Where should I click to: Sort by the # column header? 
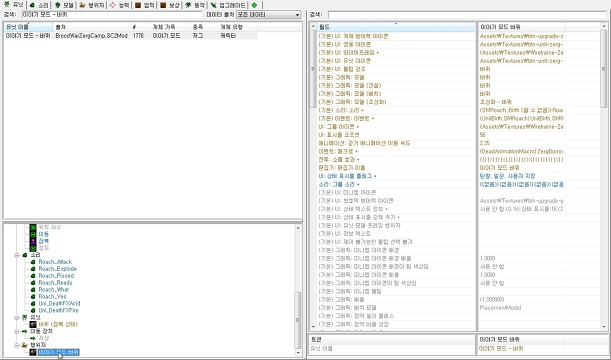pos(140,27)
